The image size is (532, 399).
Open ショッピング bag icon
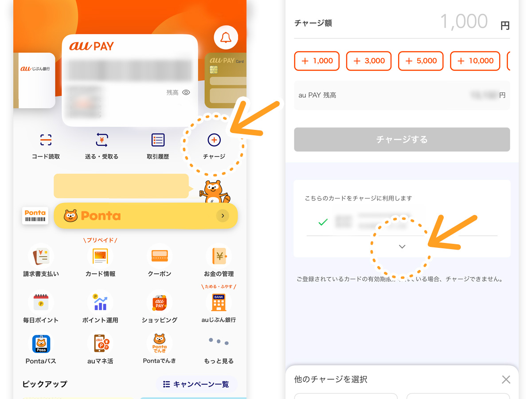(160, 302)
